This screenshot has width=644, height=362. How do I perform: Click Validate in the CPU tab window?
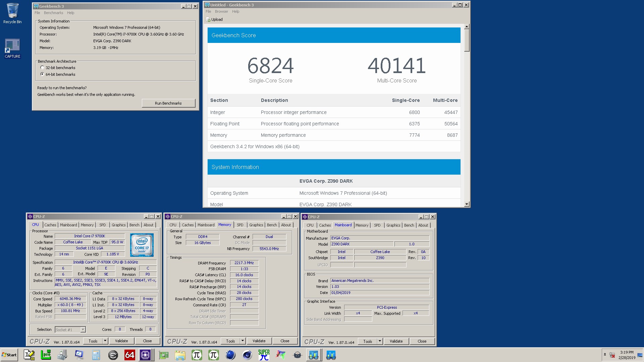tap(121, 341)
